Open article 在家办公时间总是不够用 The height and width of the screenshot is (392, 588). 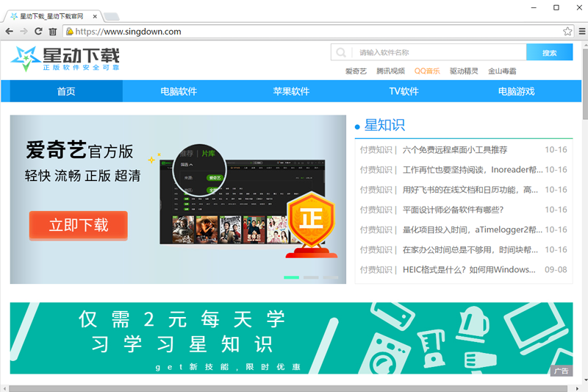pyautogui.click(x=470, y=250)
